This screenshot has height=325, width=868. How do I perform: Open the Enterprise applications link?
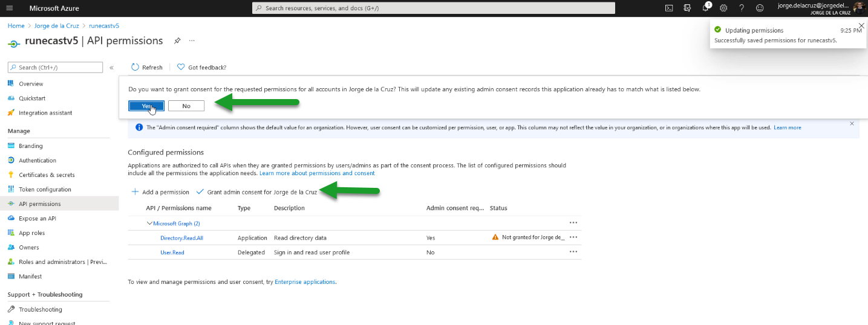(305, 282)
